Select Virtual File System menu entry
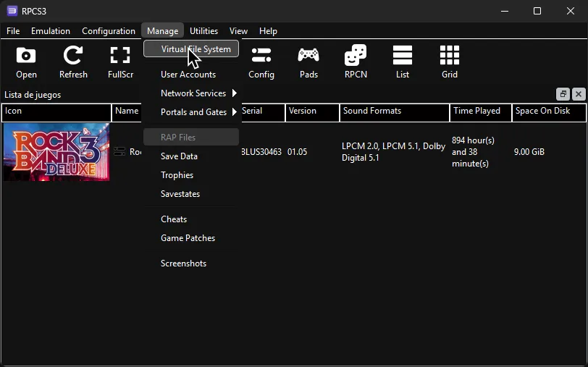Image resolution: width=588 pixels, height=367 pixels. coord(191,48)
